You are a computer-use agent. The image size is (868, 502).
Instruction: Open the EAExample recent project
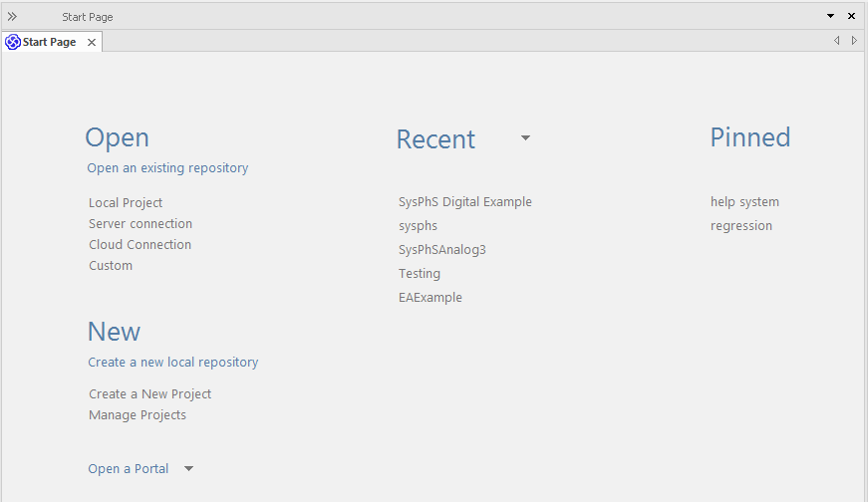point(431,298)
